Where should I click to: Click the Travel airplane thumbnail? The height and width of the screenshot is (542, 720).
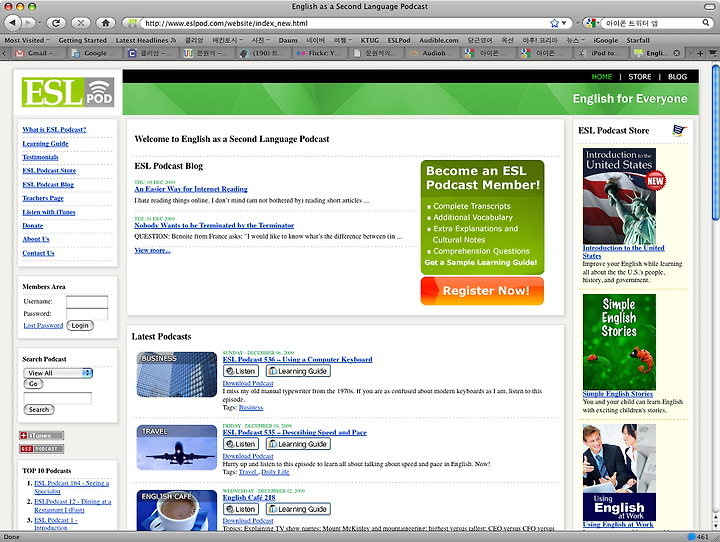(177, 447)
